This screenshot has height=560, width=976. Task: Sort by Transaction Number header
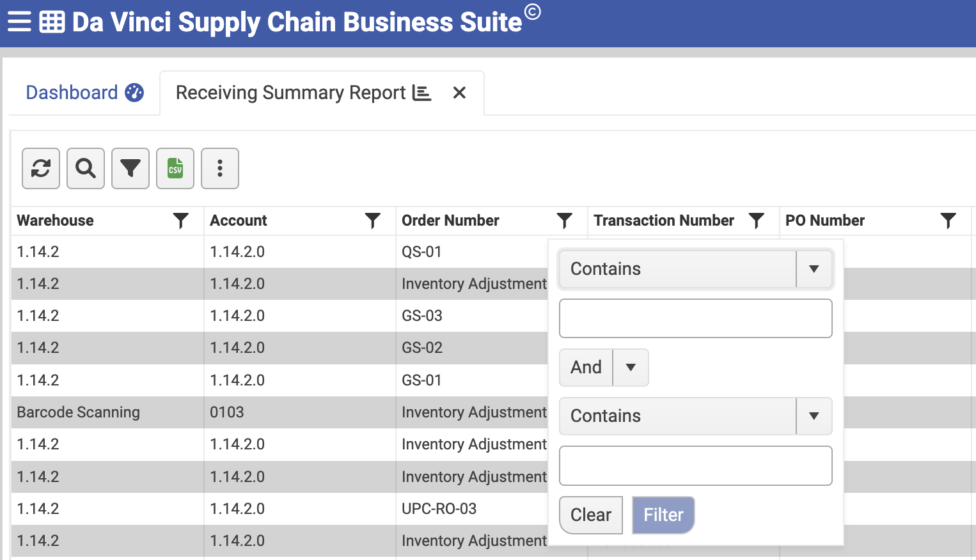click(664, 221)
